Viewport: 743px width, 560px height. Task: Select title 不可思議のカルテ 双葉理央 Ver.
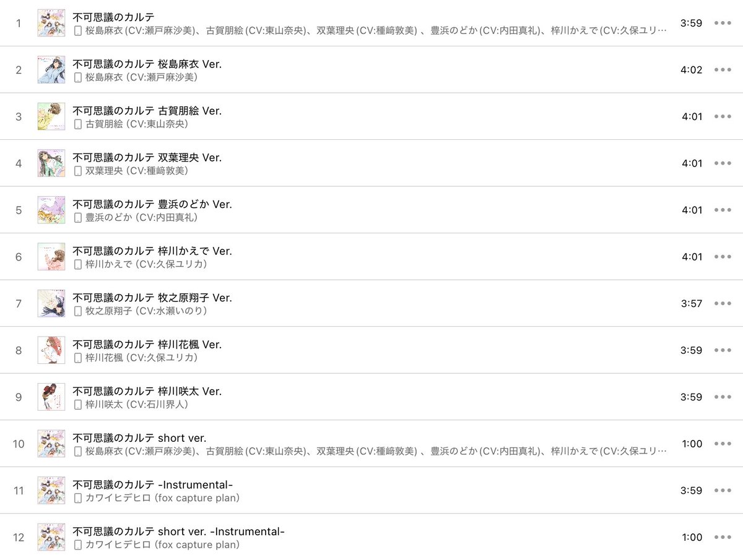click(x=147, y=157)
